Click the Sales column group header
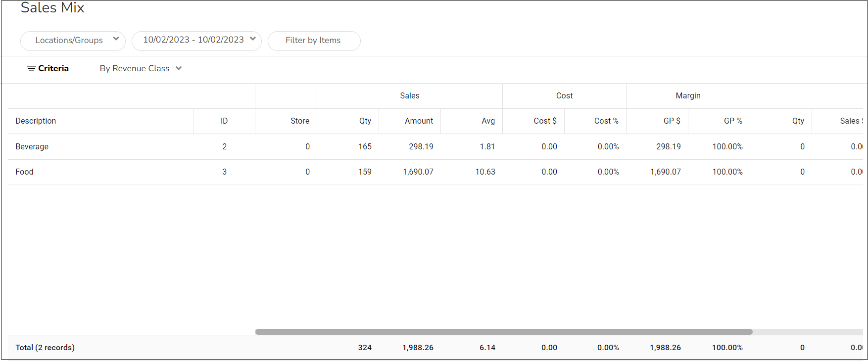Viewport: 868px width, 363px height. pyautogui.click(x=409, y=96)
